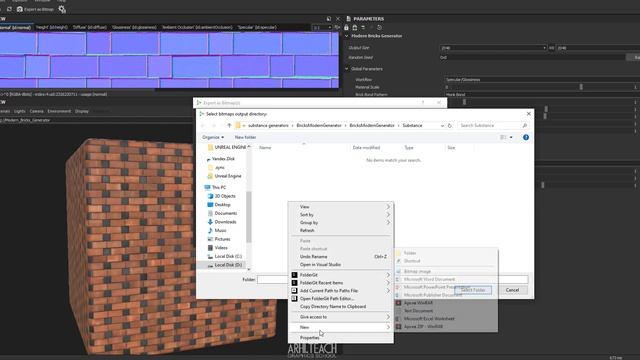The width and height of the screenshot is (640, 360).
Task: Open the zoom ratio dropdown in 2D view
Action: click(322, 27)
